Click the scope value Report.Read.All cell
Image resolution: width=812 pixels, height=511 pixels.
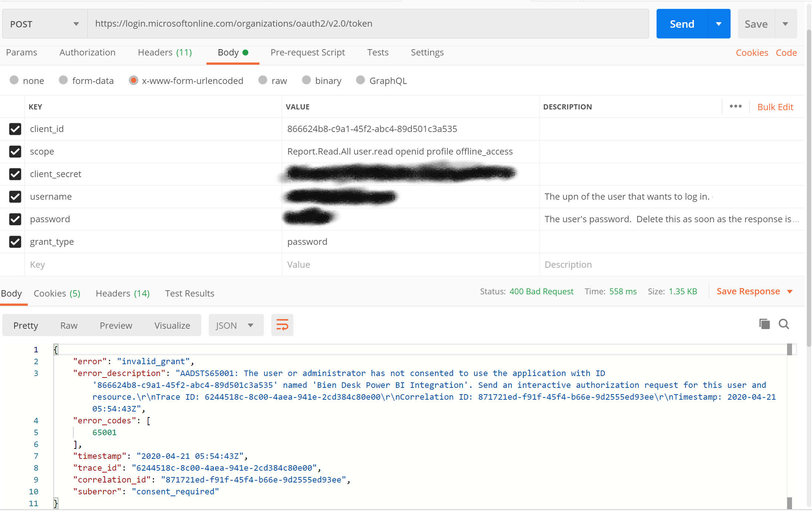pos(410,152)
